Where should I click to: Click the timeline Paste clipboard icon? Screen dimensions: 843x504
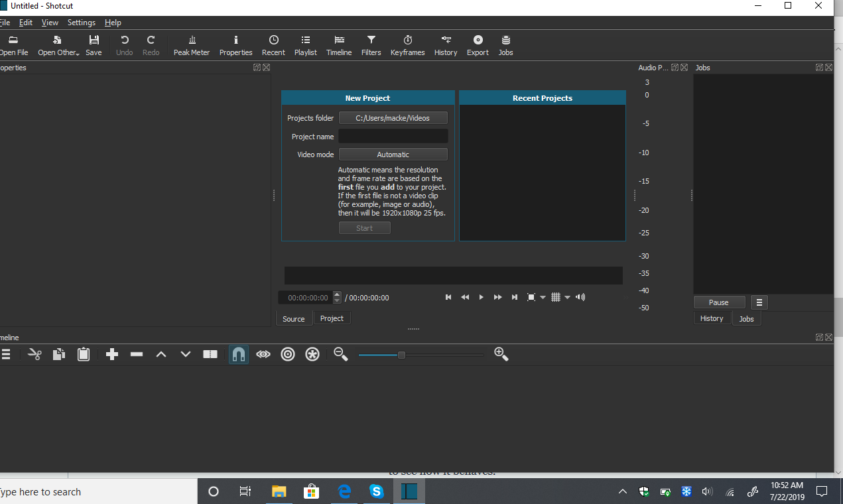[84, 354]
